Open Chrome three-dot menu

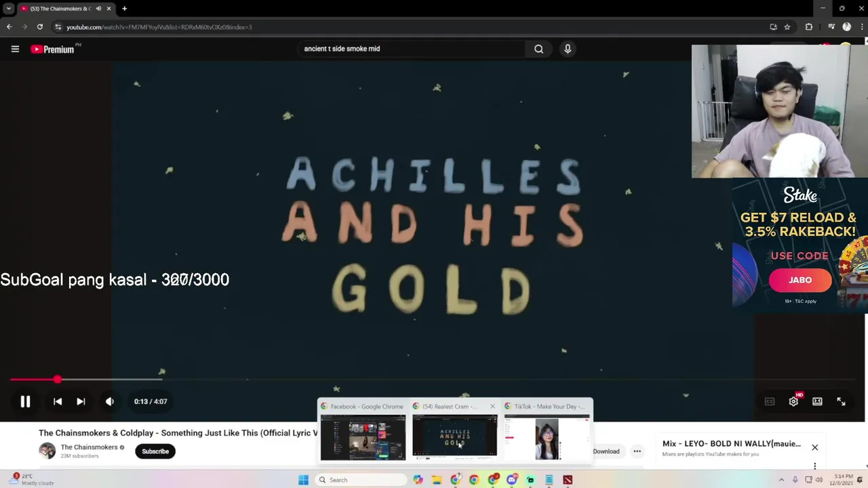pyautogui.click(x=861, y=27)
